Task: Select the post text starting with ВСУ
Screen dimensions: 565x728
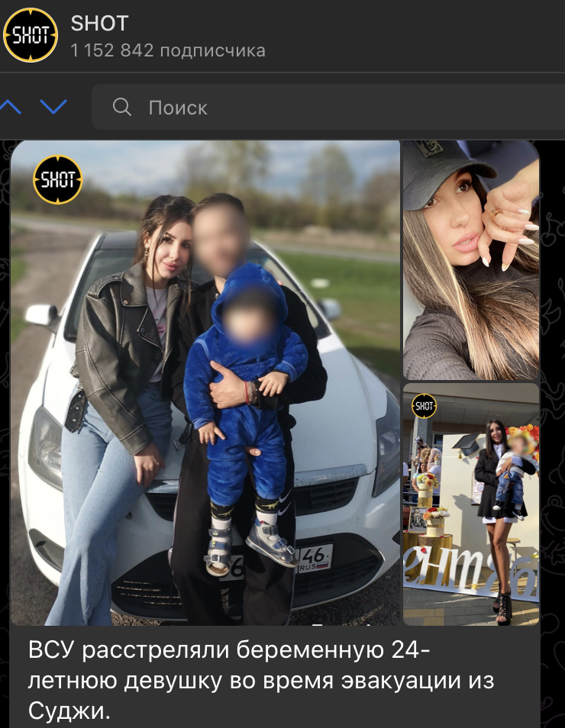Action: [x=261, y=680]
